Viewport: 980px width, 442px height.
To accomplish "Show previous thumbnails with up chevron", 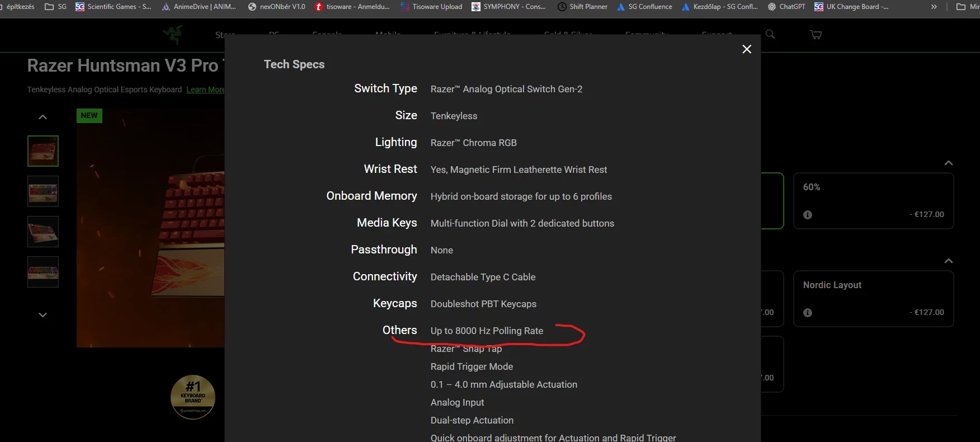I will click(43, 117).
